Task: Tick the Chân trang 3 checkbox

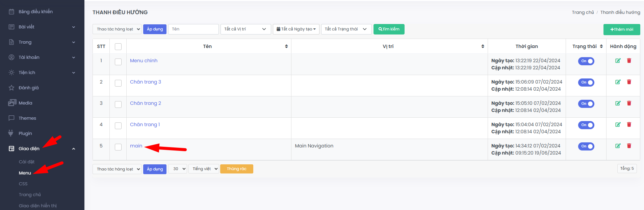Action: point(118,83)
